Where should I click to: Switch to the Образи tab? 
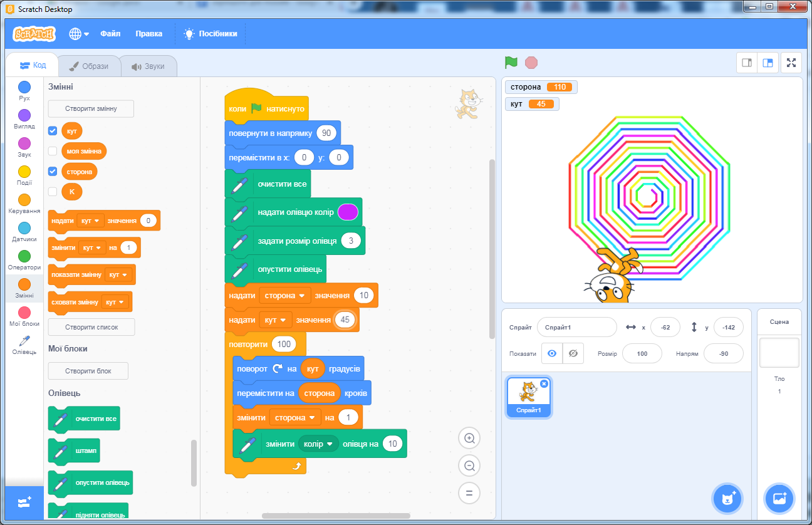[88, 66]
